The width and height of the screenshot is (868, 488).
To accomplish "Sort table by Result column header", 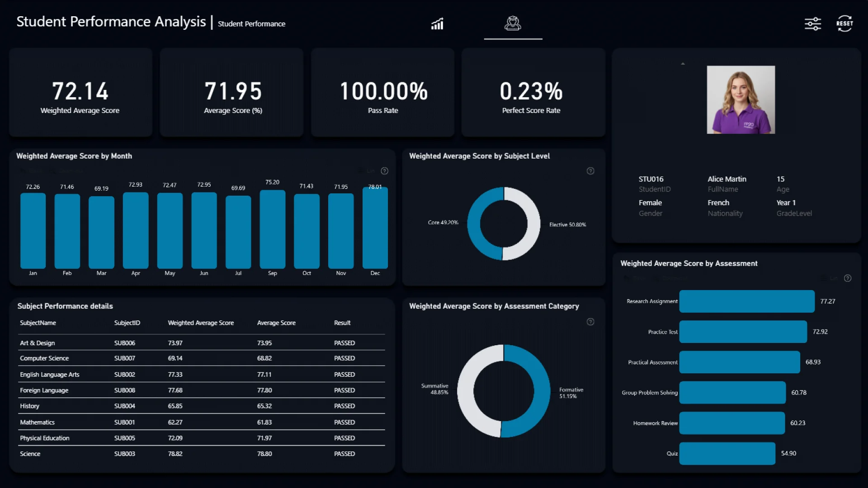I will point(342,323).
